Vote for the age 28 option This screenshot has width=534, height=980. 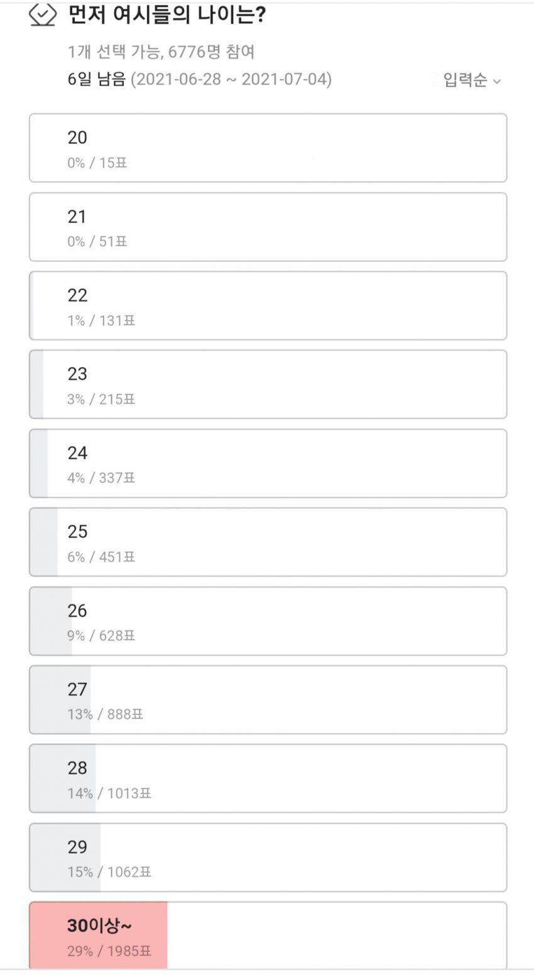point(268,778)
